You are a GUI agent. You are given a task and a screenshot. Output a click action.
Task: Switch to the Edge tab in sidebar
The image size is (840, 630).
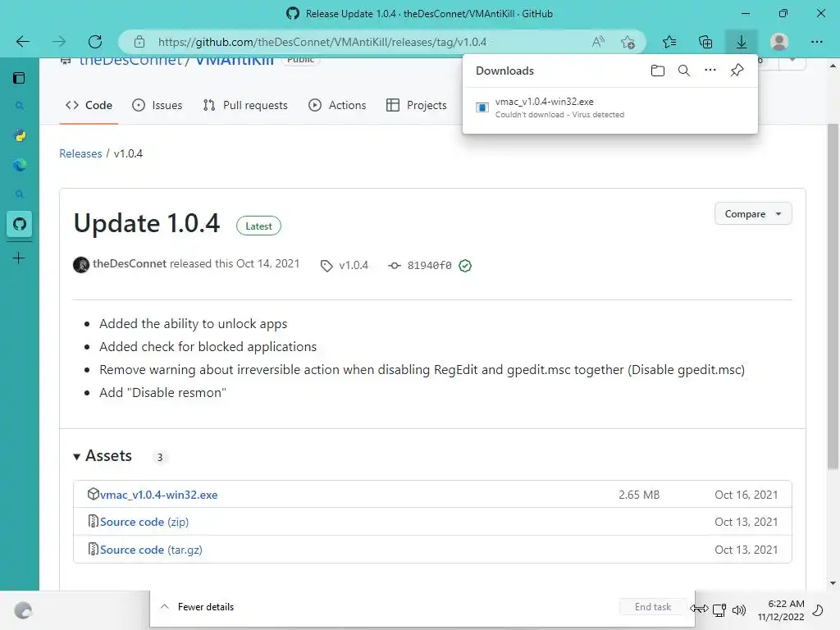coord(20,165)
